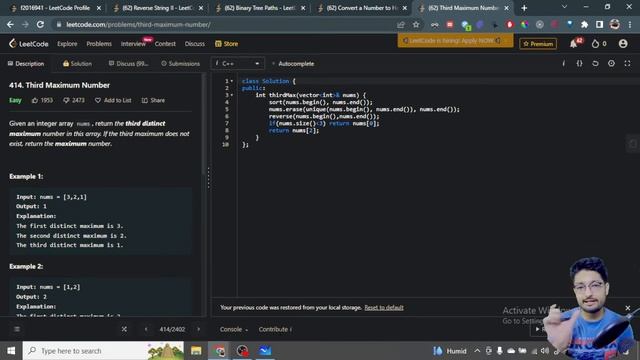Image resolution: width=640 pixels, height=360 pixels.
Task: Switch to Reverse String II browser tab
Action: coord(157,8)
